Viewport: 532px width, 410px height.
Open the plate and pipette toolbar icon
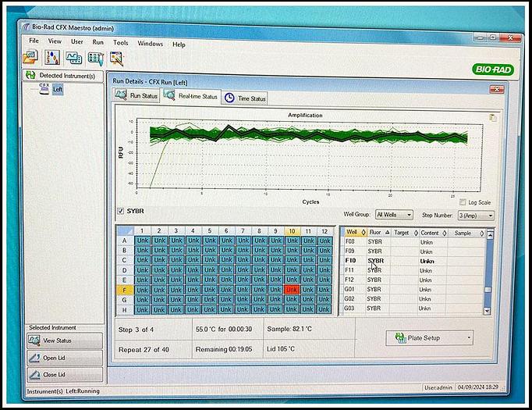click(96, 58)
